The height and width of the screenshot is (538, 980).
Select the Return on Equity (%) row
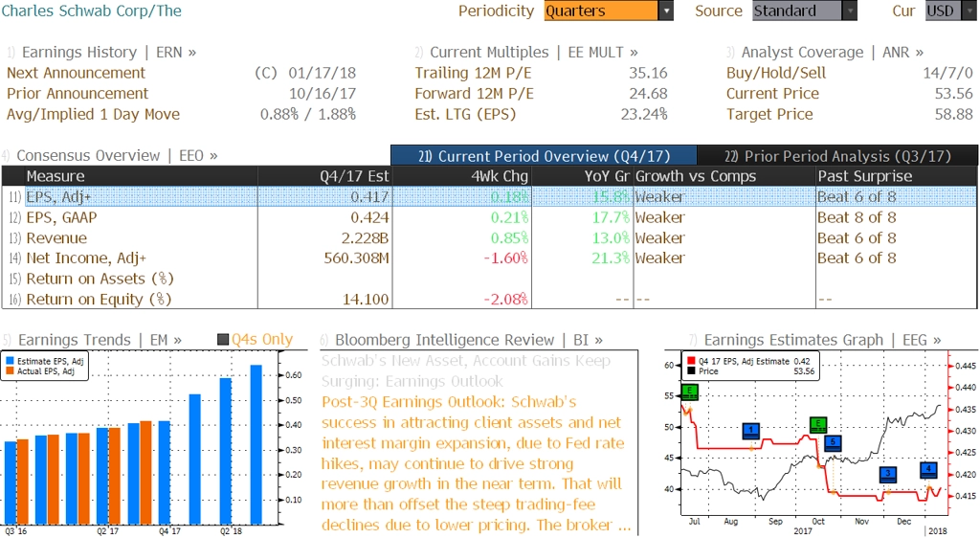[x=489, y=299]
